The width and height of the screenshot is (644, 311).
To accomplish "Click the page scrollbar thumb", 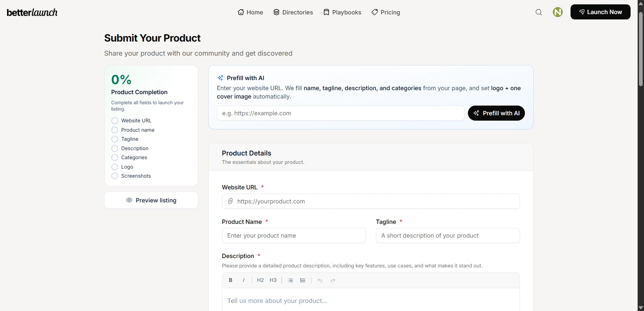I will [x=641, y=49].
